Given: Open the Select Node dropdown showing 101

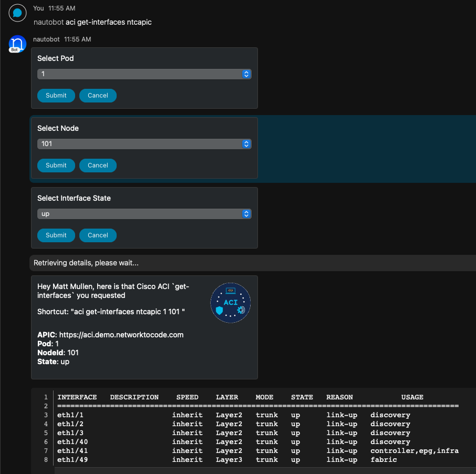Looking at the screenshot, I should 144,144.
